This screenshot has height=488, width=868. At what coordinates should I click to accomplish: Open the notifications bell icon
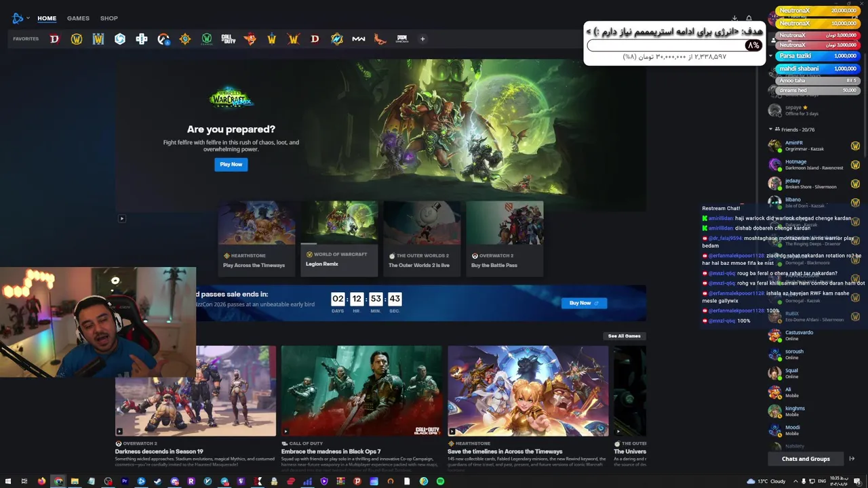(749, 18)
